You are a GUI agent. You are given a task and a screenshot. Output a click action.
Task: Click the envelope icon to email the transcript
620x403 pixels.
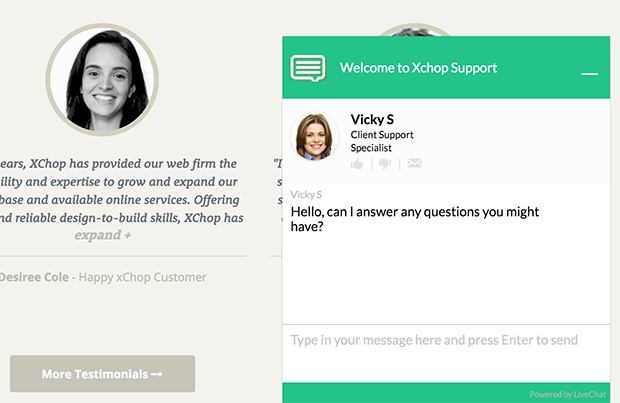414,163
